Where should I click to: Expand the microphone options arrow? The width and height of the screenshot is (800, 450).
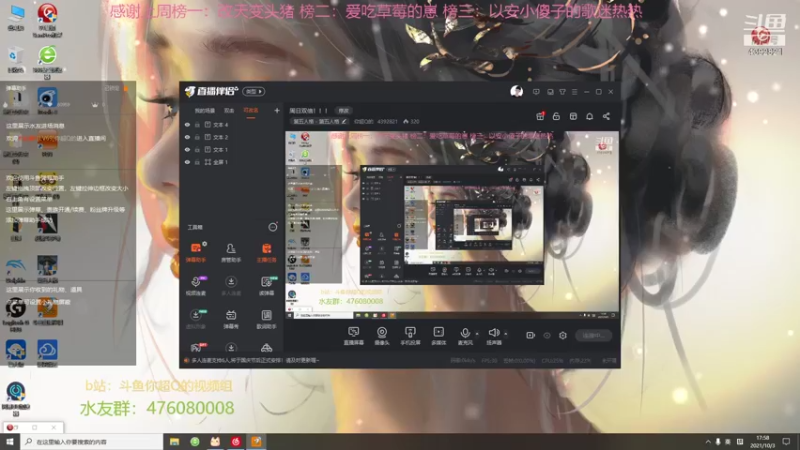477,334
